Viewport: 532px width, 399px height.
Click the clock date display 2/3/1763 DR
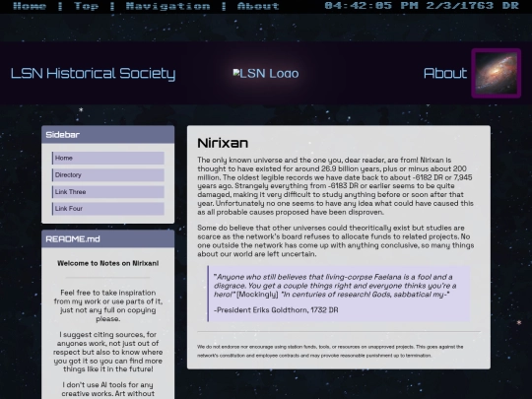(x=472, y=6)
